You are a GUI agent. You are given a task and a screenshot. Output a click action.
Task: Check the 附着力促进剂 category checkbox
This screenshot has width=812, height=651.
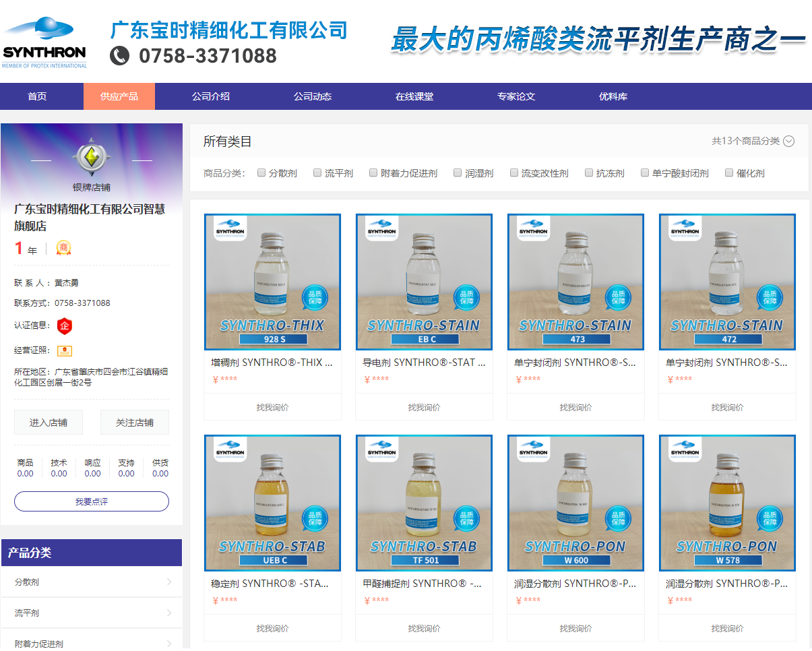373,173
